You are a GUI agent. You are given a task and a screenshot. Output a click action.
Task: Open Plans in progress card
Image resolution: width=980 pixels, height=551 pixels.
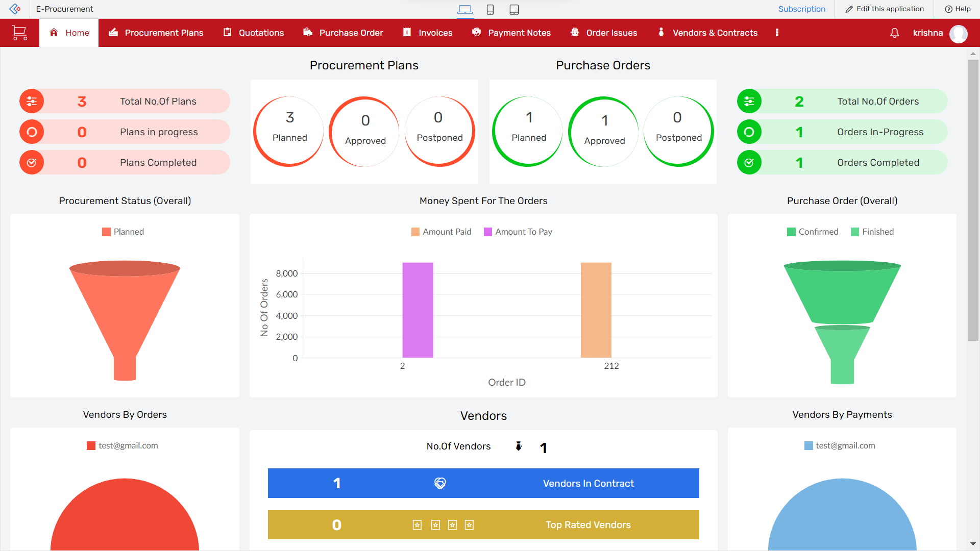(x=125, y=132)
